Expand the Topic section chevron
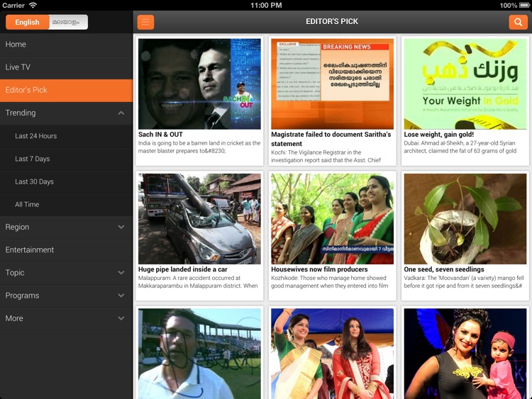The image size is (532, 399). (121, 273)
